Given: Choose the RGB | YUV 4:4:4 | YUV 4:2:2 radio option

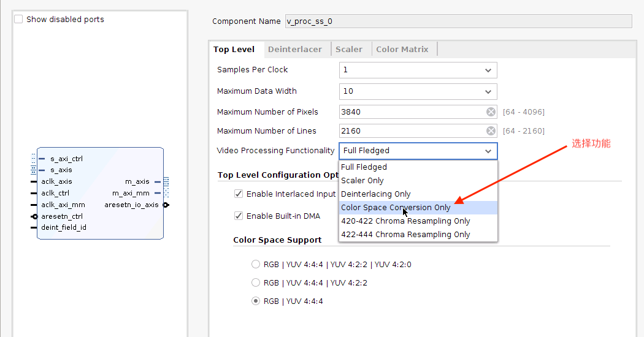Looking at the screenshot, I should pyautogui.click(x=256, y=283).
